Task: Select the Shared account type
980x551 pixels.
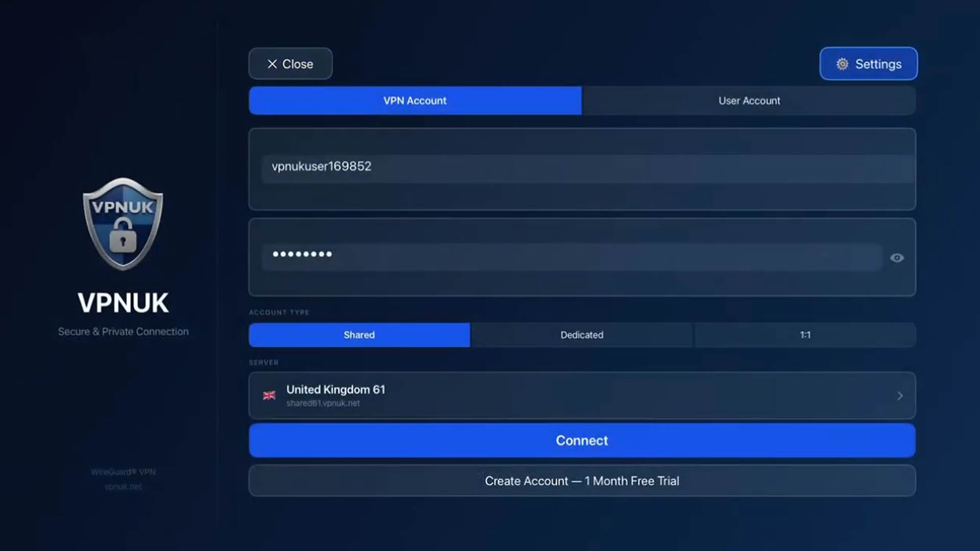Action: (x=359, y=335)
